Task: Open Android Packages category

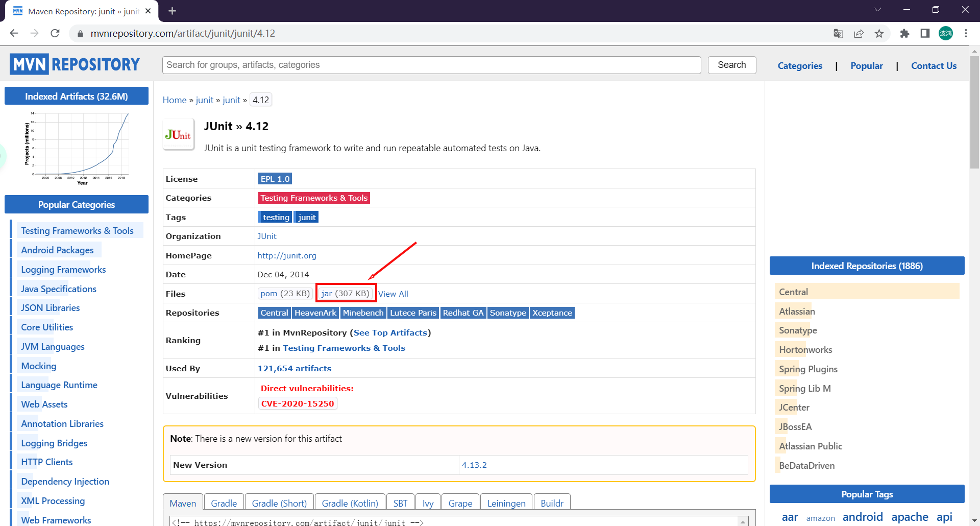Action: [57, 250]
